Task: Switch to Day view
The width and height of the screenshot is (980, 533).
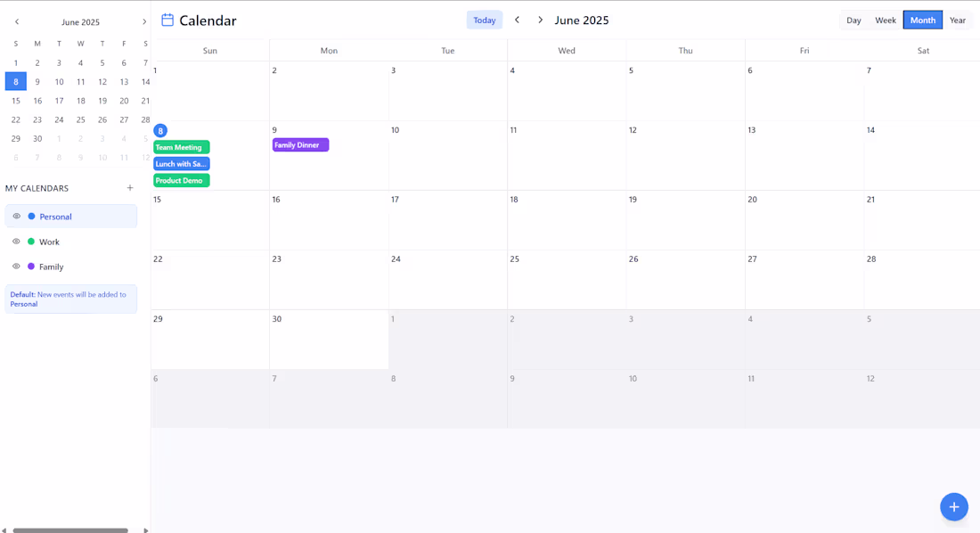Action: 853,19
